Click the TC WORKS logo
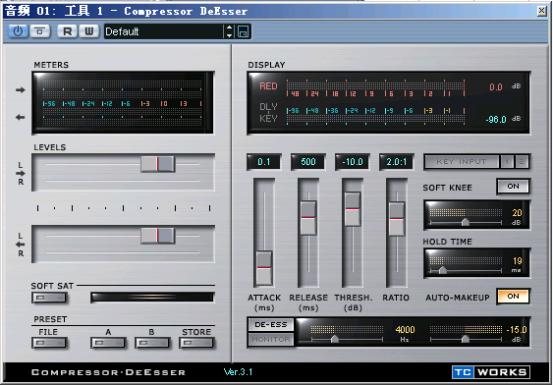The height and width of the screenshot is (385, 553). coord(491,372)
